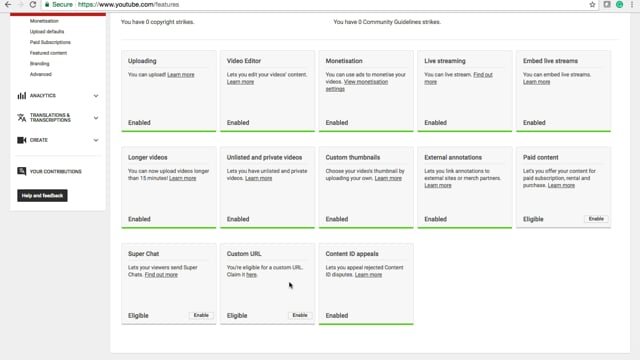
Task: Click the Translations & Transcriptions label
Action: tap(50, 118)
